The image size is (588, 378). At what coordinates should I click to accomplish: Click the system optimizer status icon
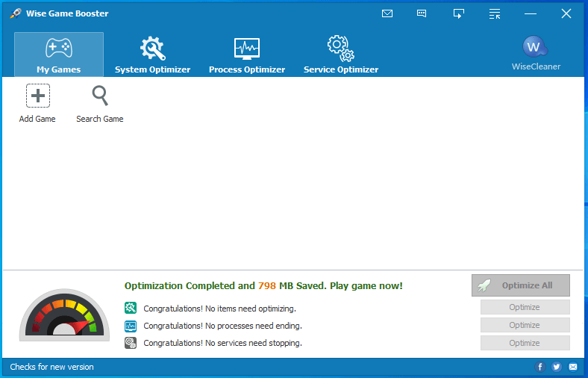coord(131,309)
